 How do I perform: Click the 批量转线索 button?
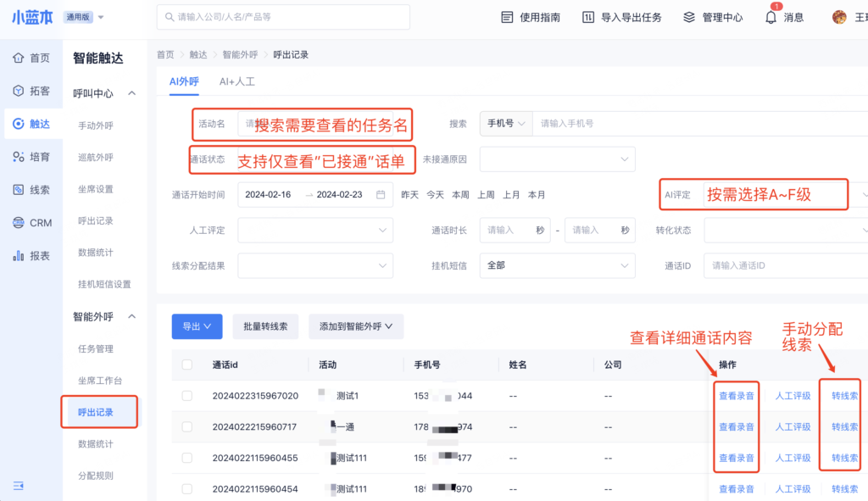[x=265, y=326]
